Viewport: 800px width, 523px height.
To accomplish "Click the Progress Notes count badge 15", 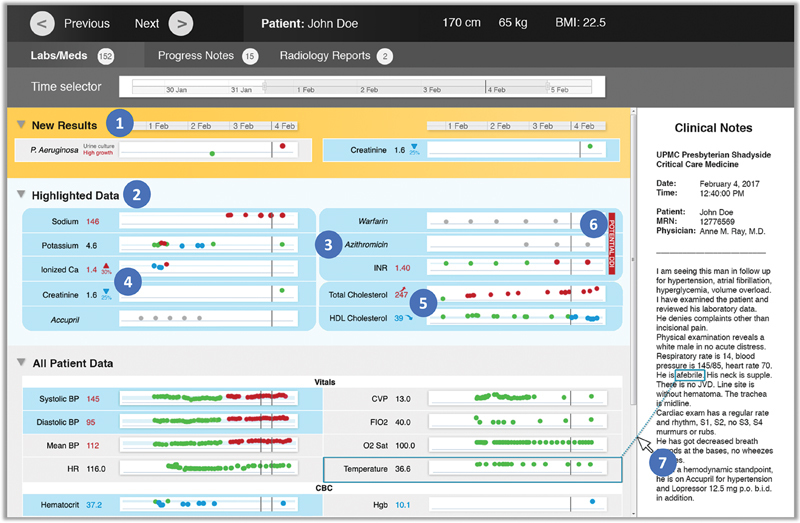I will coord(249,56).
